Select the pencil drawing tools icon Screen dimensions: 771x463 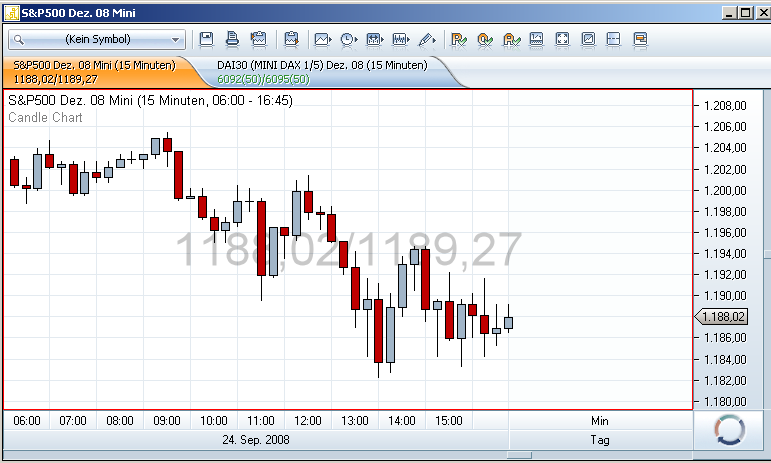[x=427, y=39]
